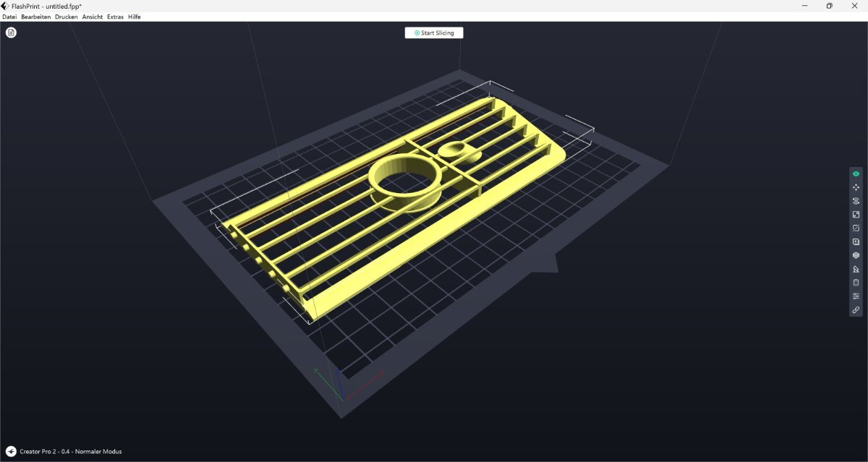Click the FlashPrint app icon in title bar
This screenshot has height=462, width=868.
(5, 6)
